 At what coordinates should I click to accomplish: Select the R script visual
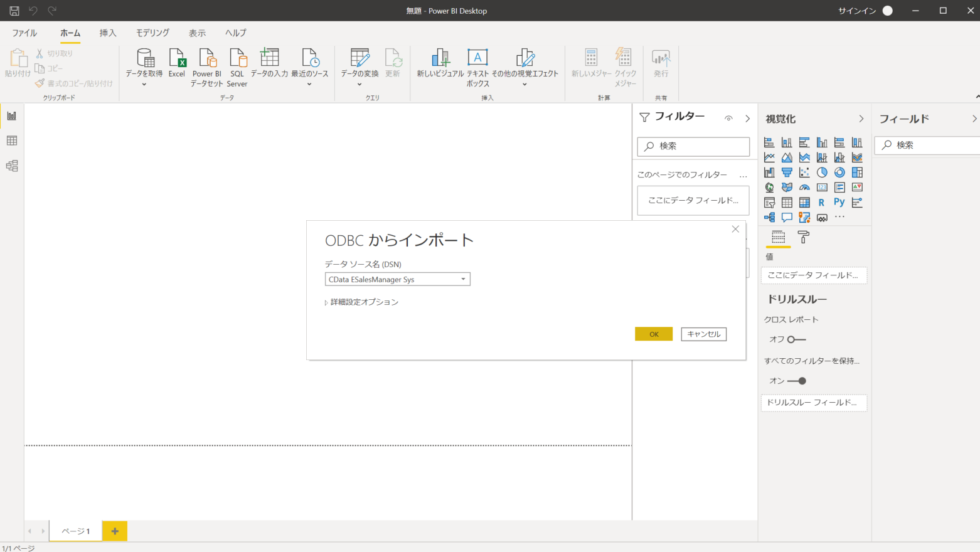(x=822, y=203)
